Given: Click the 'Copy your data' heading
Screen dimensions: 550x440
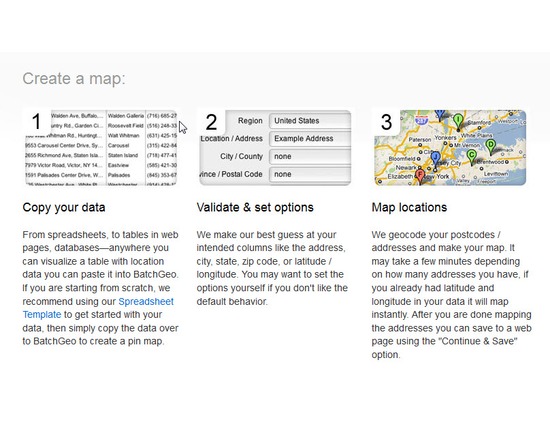Looking at the screenshot, I should pos(64,207).
